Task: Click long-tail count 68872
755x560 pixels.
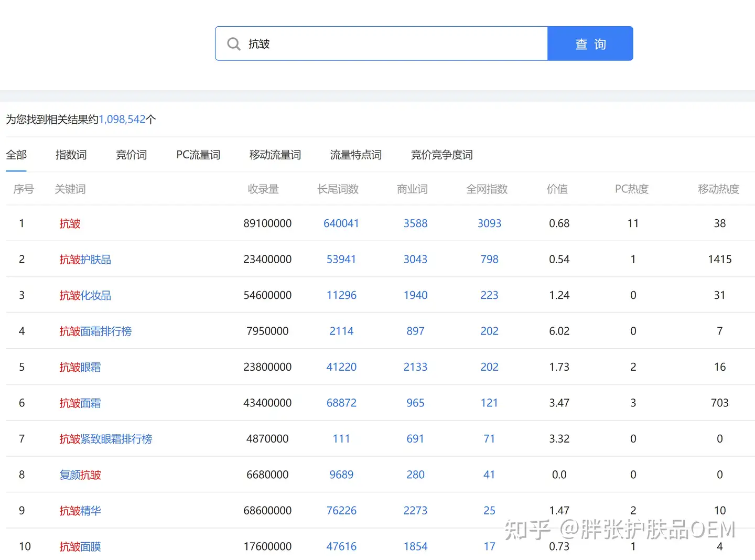Action: click(341, 403)
